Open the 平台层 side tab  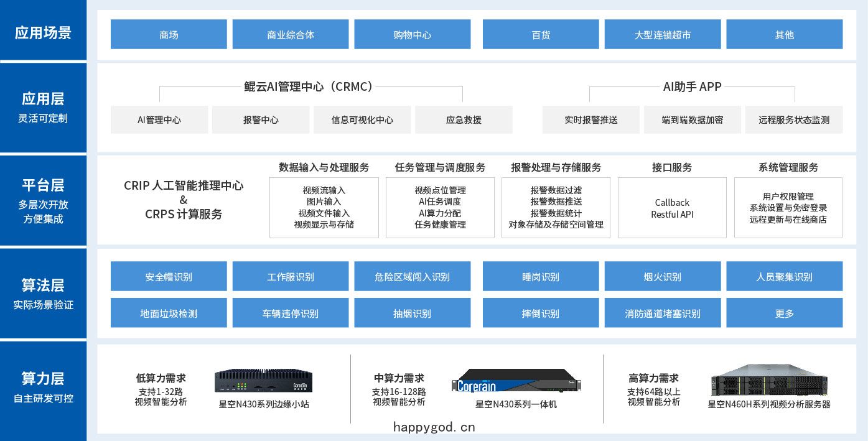tap(44, 200)
